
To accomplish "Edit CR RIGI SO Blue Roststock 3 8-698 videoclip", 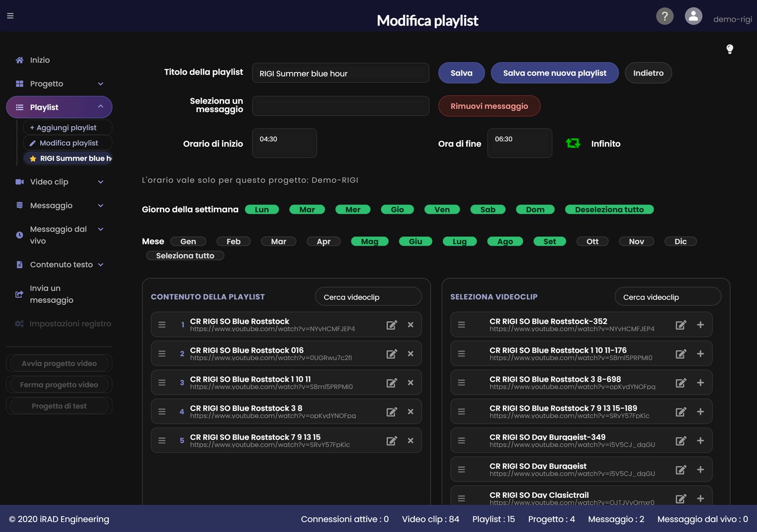I will [x=681, y=383].
